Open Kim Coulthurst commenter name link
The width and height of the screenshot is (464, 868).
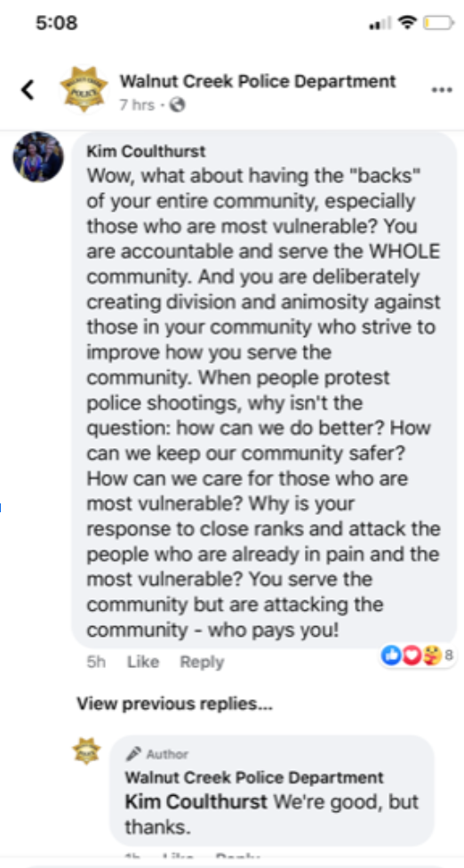coord(146,150)
